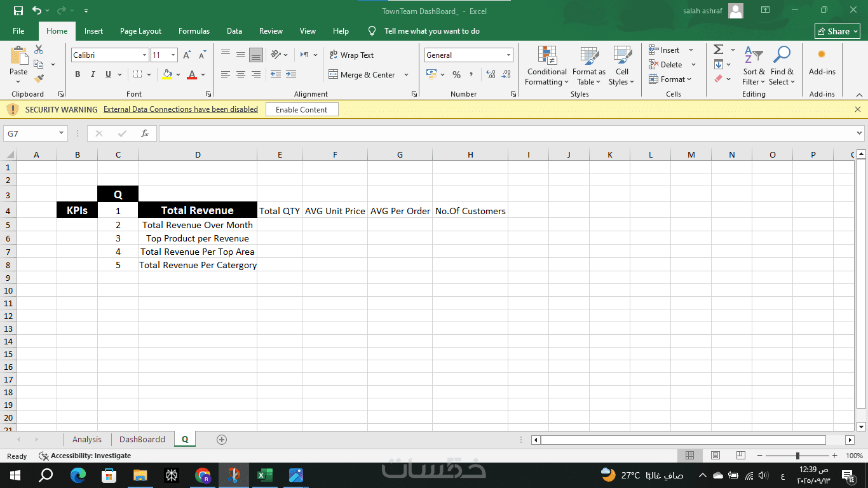Open Sort & Filter menu
The height and width of the screenshot is (488, 868).
(x=754, y=65)
